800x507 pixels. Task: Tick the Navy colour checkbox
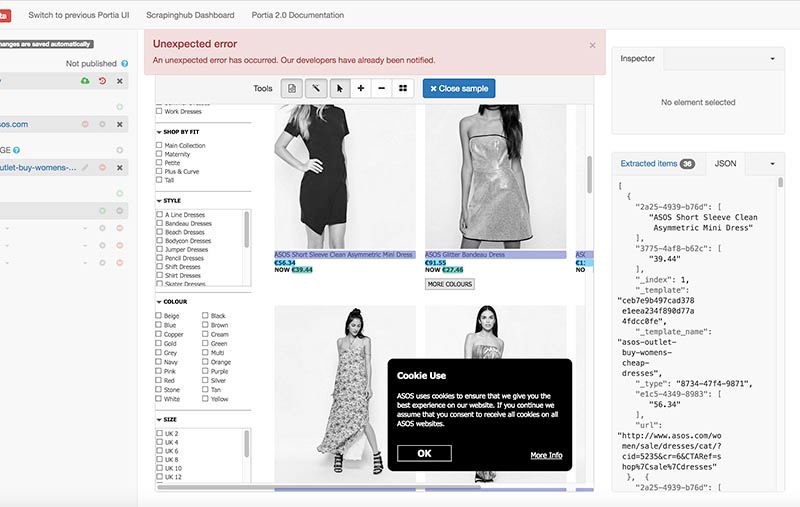click(159, 361)
